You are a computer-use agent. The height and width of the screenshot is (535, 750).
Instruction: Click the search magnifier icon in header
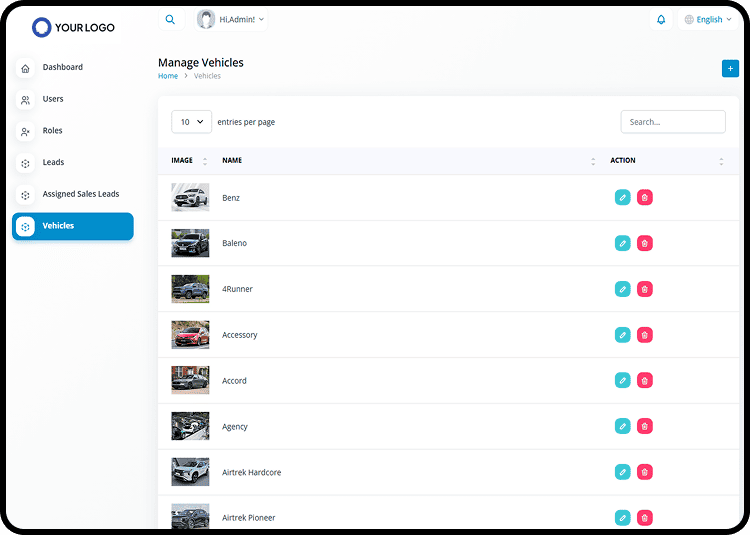170,19
